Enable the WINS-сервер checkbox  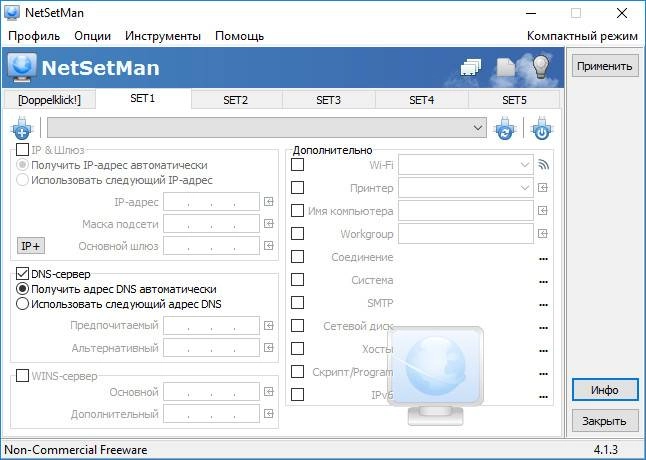22,376
